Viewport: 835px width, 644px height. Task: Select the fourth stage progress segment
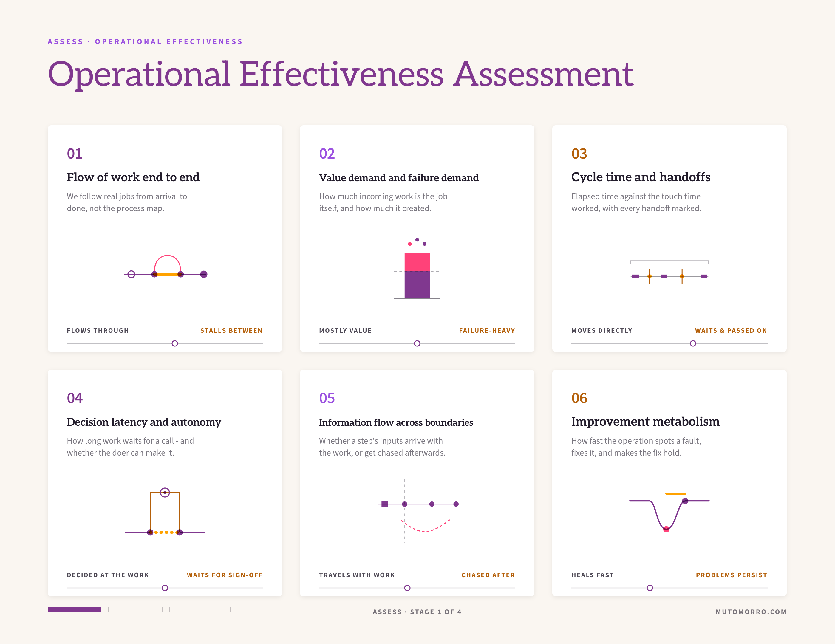tap(257, 609)
